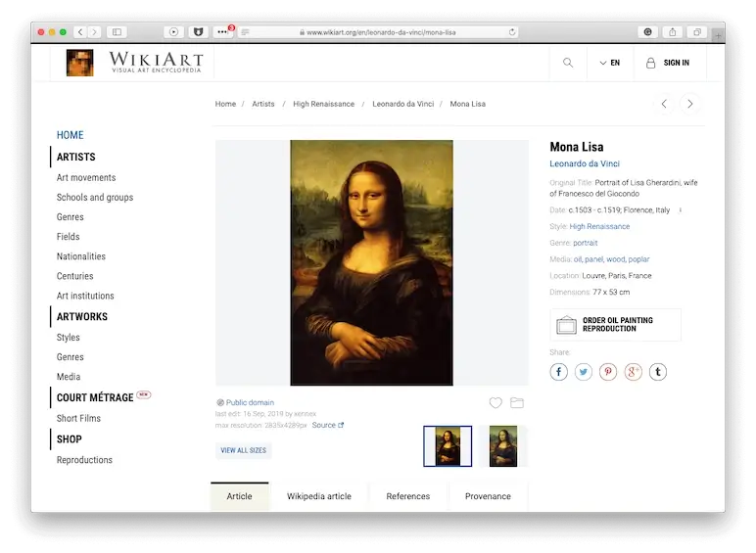Open the three-dots extension with red badge
This screenshot has height=553, width=756.
pos(222,32)
